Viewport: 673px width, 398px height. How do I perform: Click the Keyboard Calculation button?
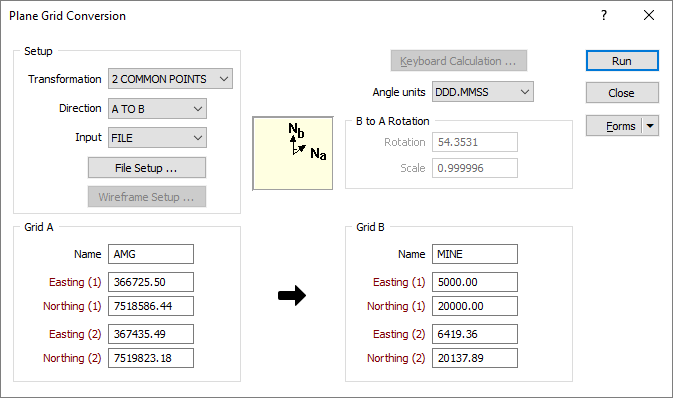point(458,61)
